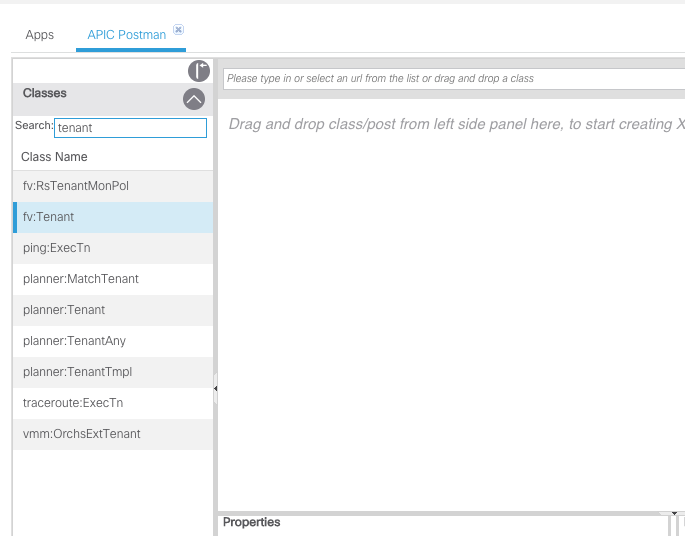Screen dimensions: 685x536
Task: Select planner:Tenant class entry
Action: point(64,310)
